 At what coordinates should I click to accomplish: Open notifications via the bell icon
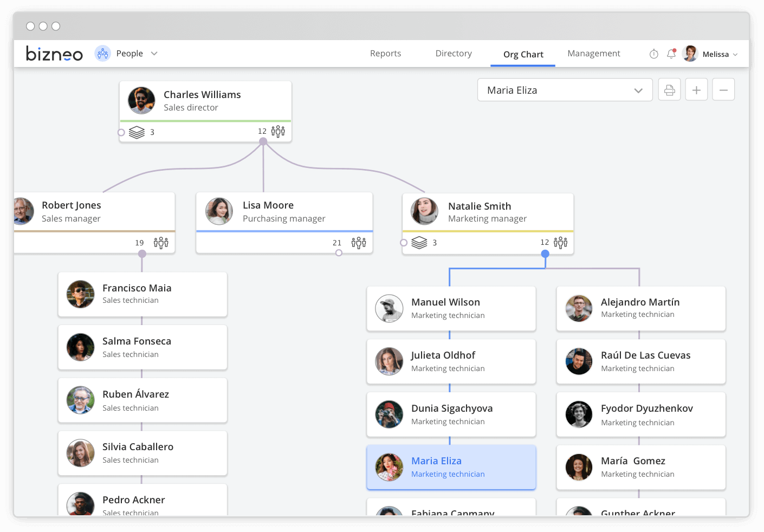point(671,53)
